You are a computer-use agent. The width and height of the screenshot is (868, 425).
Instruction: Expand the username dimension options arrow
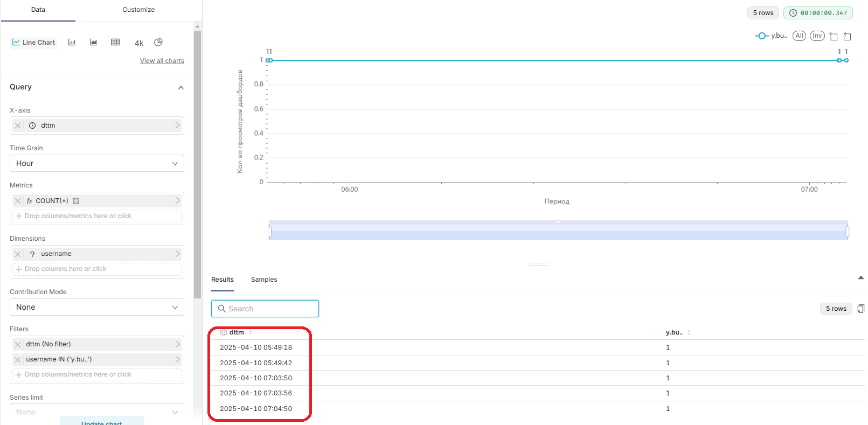coord(178,254)
